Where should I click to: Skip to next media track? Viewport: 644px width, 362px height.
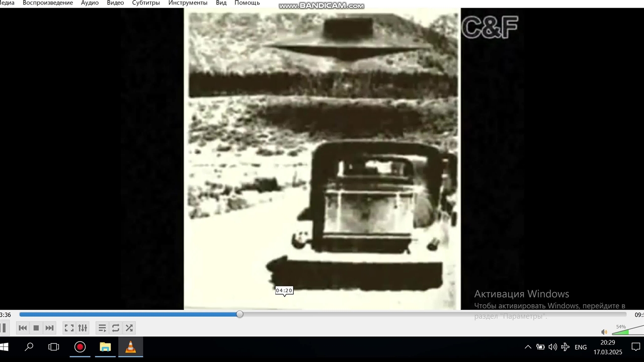(x=49, y=328)
